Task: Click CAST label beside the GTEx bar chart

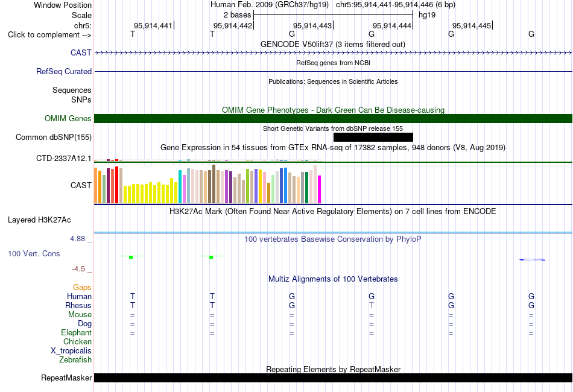Action: click(81, 185)
